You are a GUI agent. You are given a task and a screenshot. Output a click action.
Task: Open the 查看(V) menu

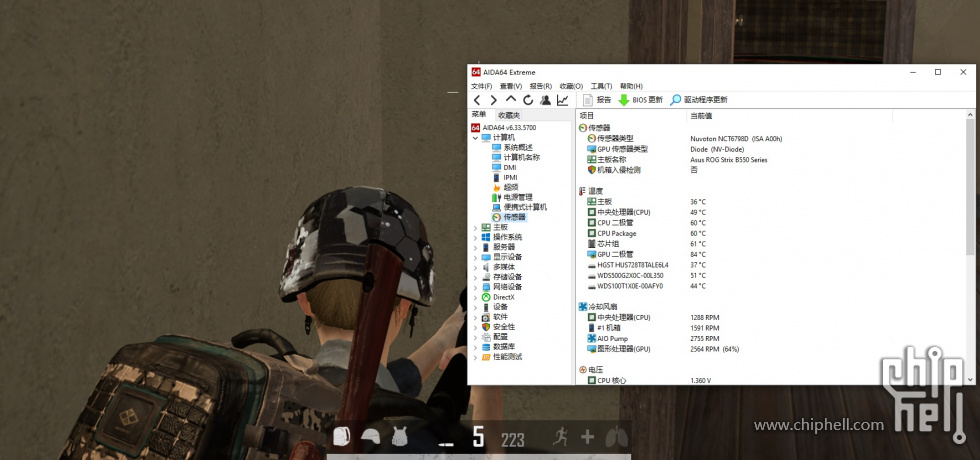[x=511, y=86]
